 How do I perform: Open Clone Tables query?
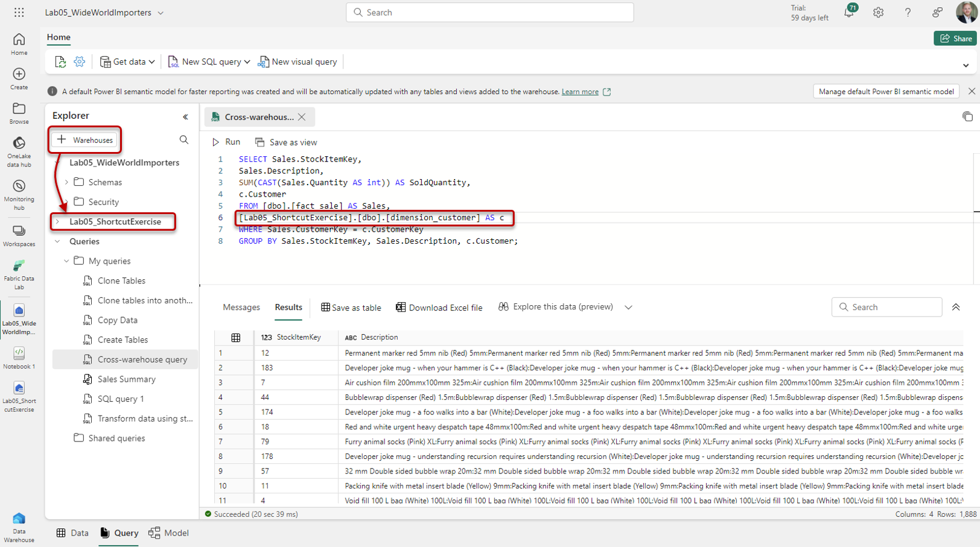pyautogui.click(x=121, y=280)
